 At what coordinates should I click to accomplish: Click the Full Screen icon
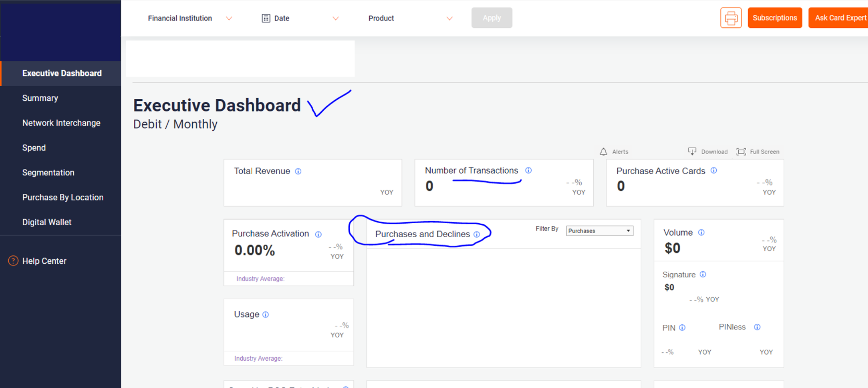coord(741,152)
